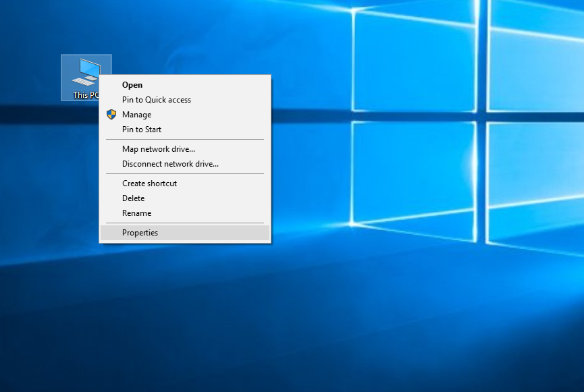
Task: Click Pin to Quick access
Action: 185,100
